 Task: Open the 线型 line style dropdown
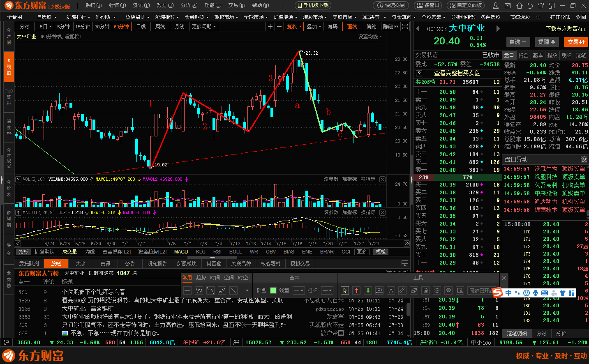click(299, 290)
